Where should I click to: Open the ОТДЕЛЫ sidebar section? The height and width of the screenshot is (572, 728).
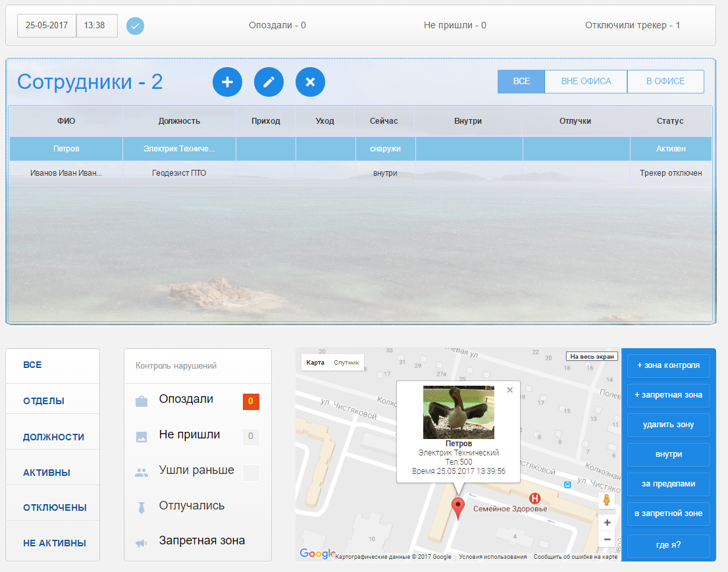point(44,401)
